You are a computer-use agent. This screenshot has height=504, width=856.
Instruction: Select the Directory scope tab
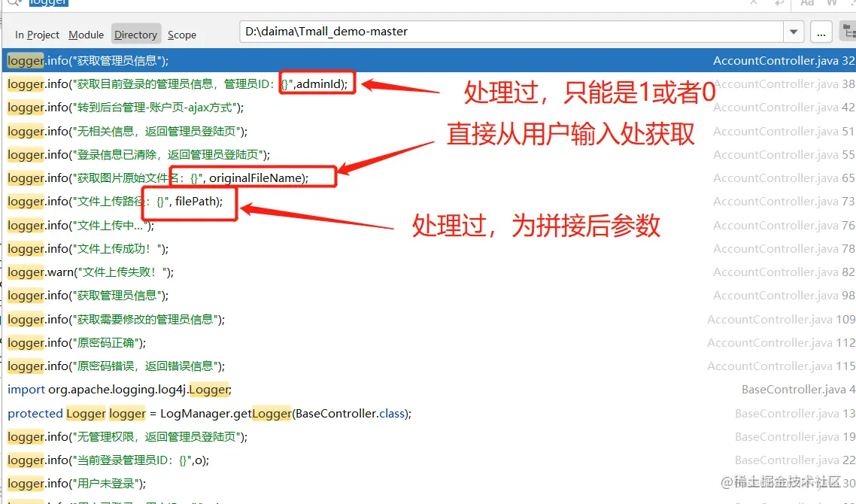point(136,35)
